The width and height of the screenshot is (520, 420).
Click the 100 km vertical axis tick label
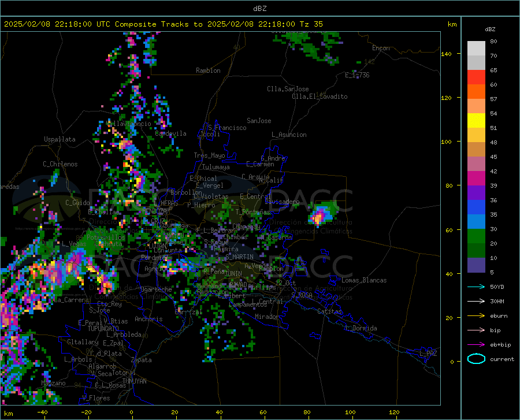447,142
